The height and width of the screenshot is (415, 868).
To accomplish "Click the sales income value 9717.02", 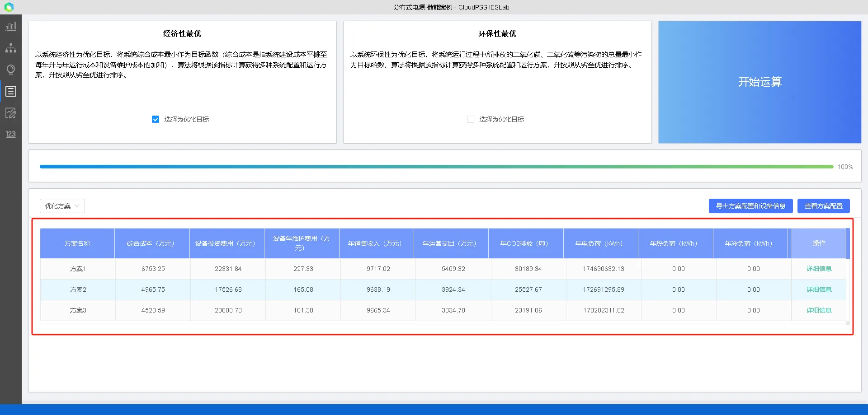I will pos(378,269).
